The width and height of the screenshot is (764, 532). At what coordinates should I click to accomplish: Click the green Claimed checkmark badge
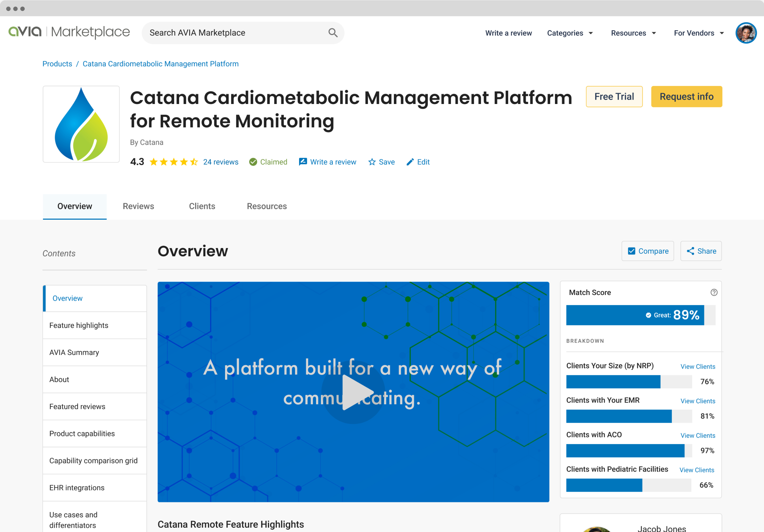(x=253, y=162)
